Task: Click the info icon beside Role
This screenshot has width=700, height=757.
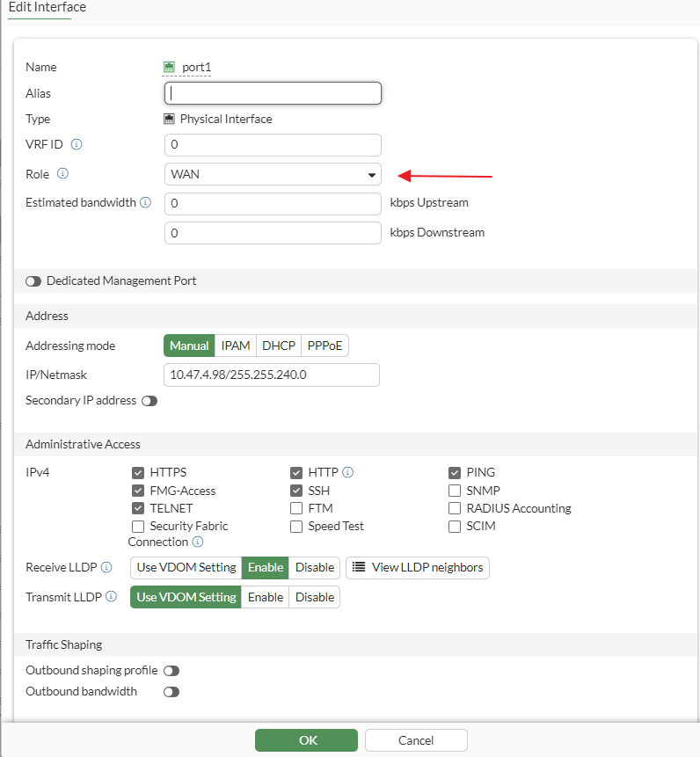Action: [x=62, y=174]
